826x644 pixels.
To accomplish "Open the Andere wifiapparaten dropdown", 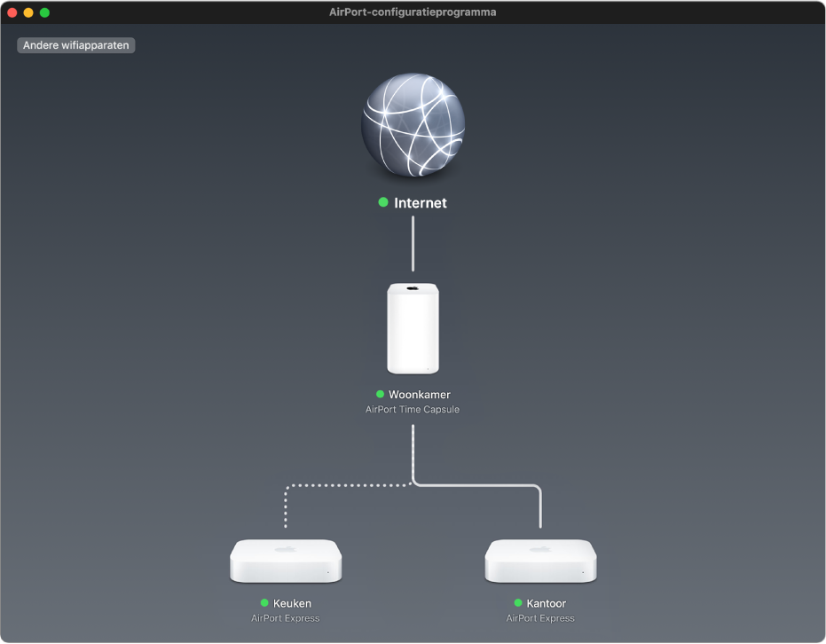I will pyautogui.click(x=76, y=44).
